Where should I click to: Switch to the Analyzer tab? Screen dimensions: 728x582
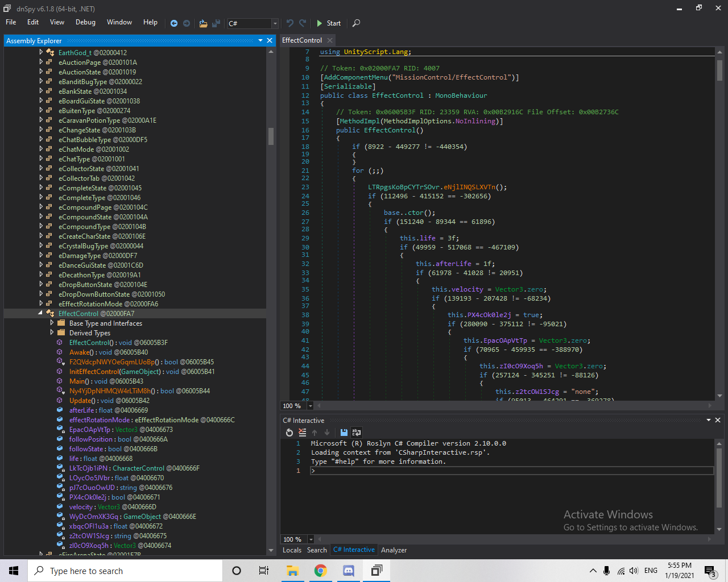[394, 550]
